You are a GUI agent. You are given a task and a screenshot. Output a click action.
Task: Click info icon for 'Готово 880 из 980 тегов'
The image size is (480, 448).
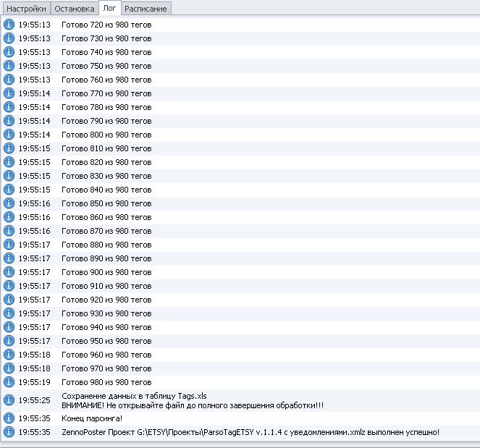pyautogui.click(x=9, y=245)
